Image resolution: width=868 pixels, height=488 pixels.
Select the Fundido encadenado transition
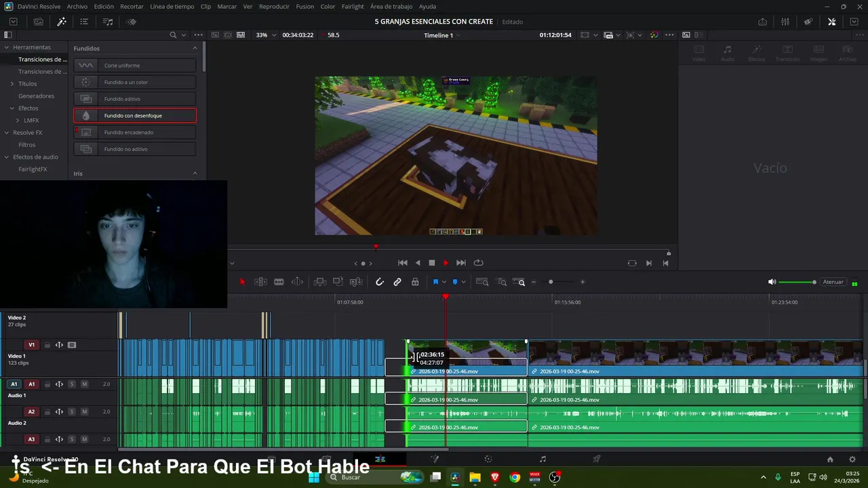pyautogui.click(x=135, y=133)
